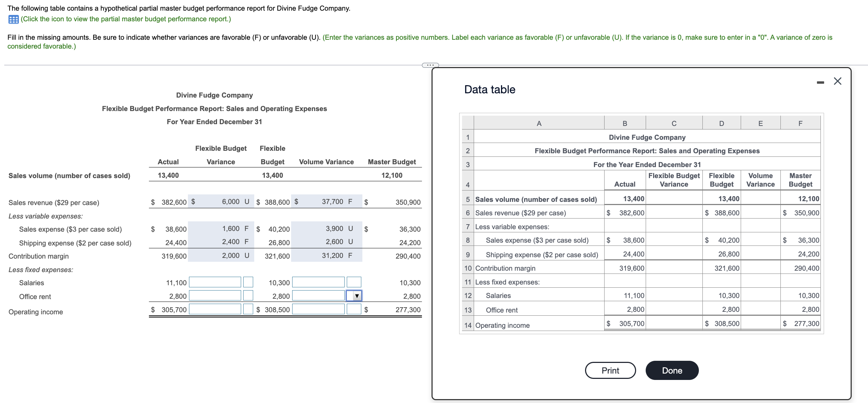This screenshot has height=403, width=868.
Task: Select column B header in data table
Action: coord(625,123)
